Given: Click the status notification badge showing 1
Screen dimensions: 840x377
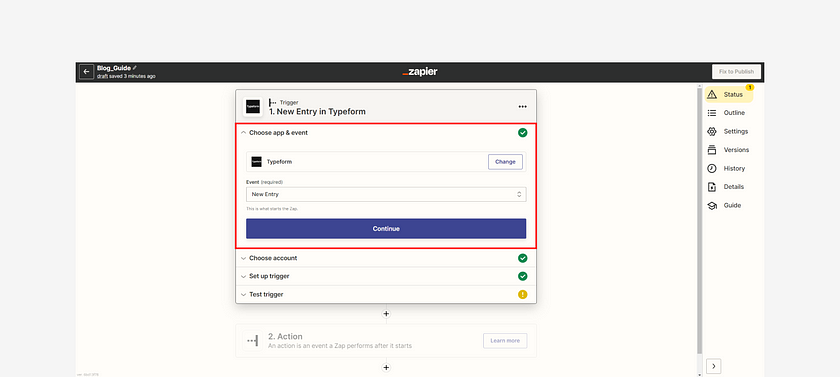Looking at the screenshot, I should tap(750, 87).
